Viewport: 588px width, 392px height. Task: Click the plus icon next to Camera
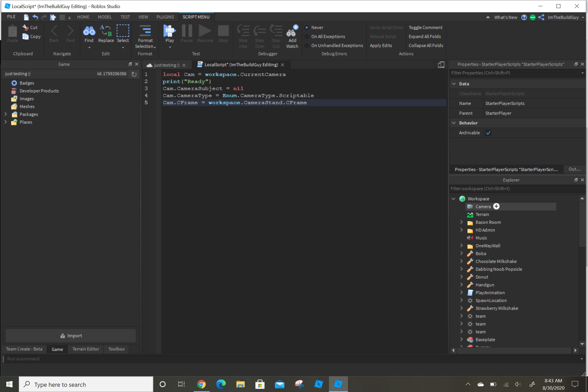[x=496, y=206]
